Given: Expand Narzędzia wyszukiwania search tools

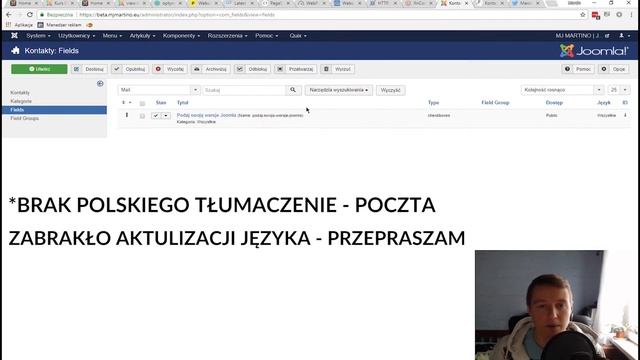Looking at the screenshot, I should [x=339, y=90].
